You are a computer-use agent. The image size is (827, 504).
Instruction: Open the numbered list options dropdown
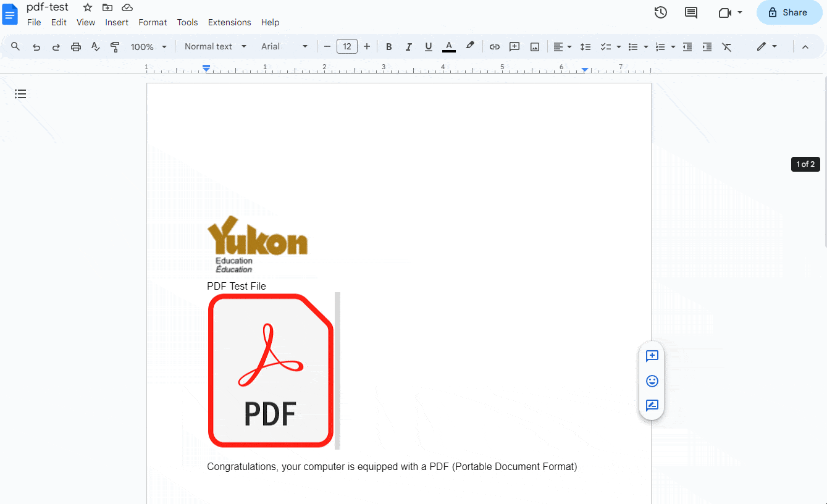(x=673, y=46)
